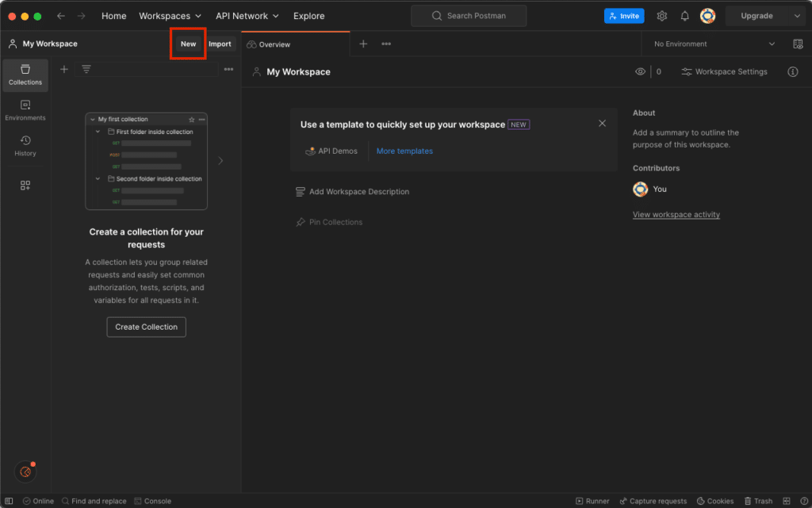Toggle the sidebar from the status bar
This screenshot has width=812, height=508.
tap(10, 501)
